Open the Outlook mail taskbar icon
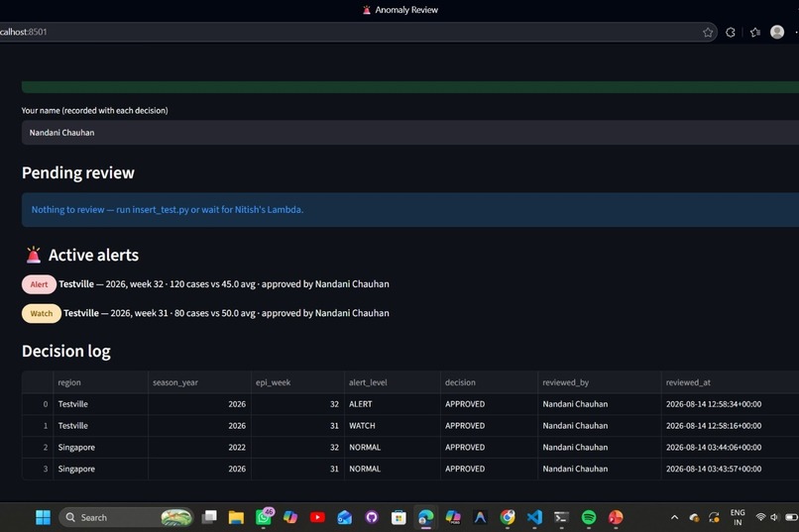The width and height of the screenshot is (799, 532). click(x=344, y=518)
